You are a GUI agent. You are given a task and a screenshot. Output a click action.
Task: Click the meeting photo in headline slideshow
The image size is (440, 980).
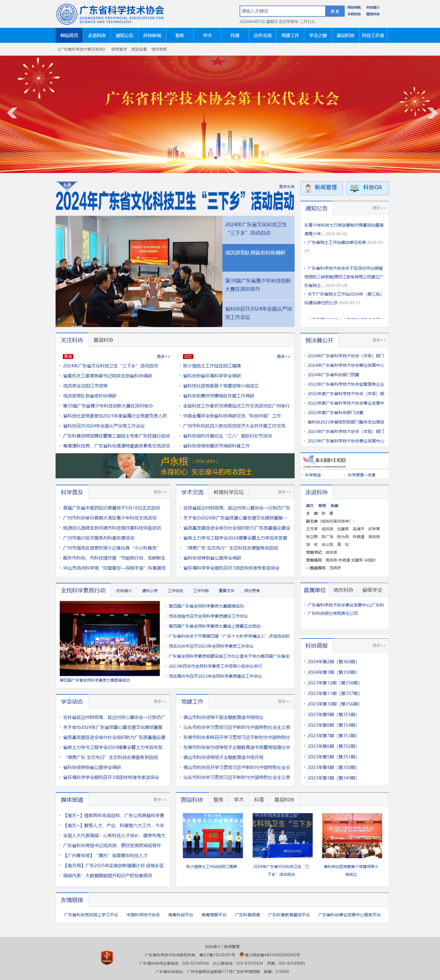tap(139, 271)
